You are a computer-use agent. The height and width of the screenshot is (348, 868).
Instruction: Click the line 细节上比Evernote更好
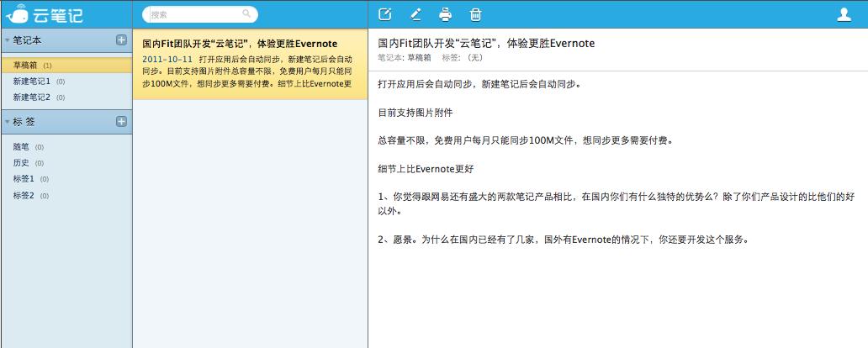pos(425,168)
